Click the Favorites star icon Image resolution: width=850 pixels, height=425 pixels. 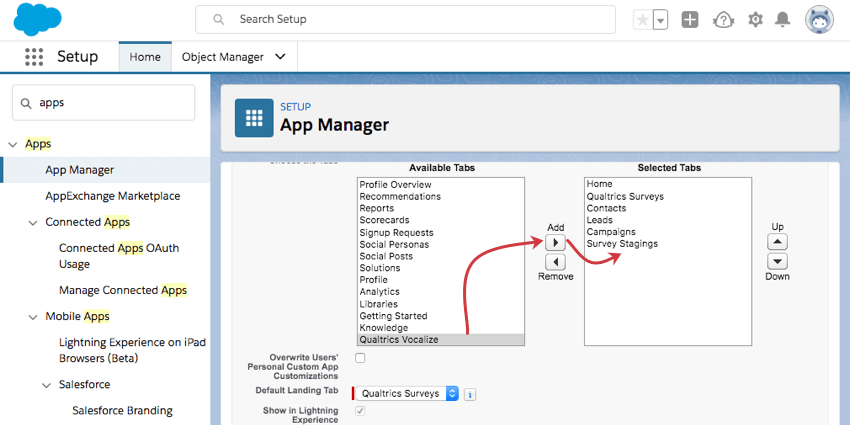point(642,20)
